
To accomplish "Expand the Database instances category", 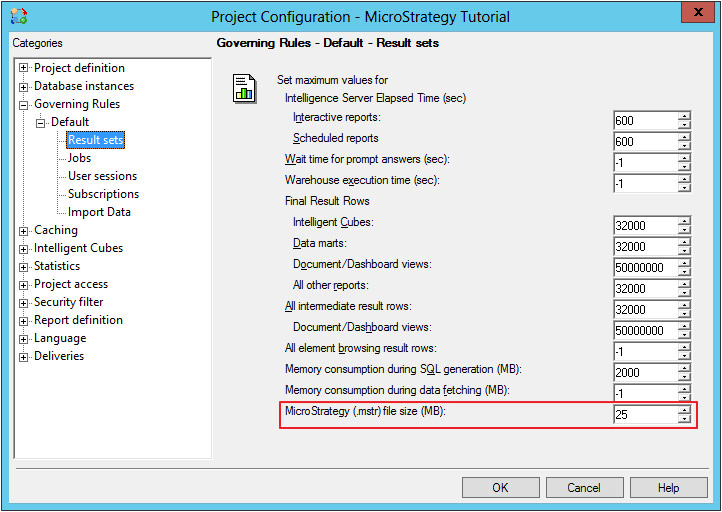I will 23,87.
